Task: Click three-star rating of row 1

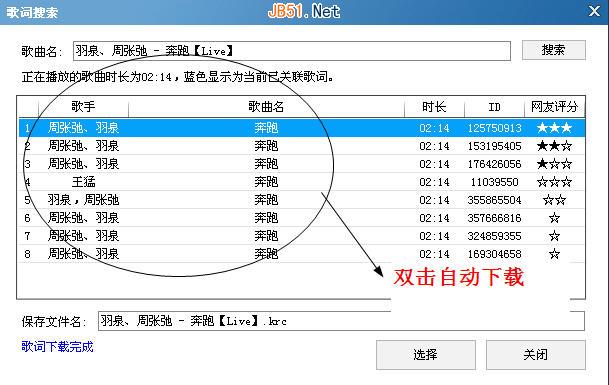Action: (x=554, y=127)
